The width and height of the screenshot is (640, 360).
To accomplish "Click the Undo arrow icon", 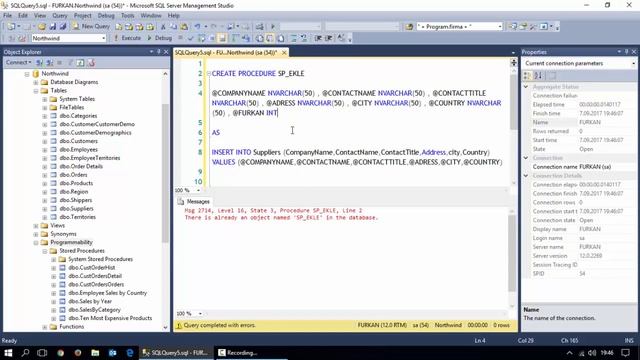I will (198, 27).
